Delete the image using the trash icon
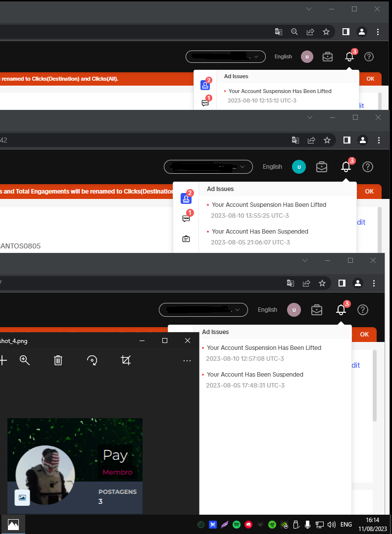Viewport: 392px width, 534px height. 58,360
